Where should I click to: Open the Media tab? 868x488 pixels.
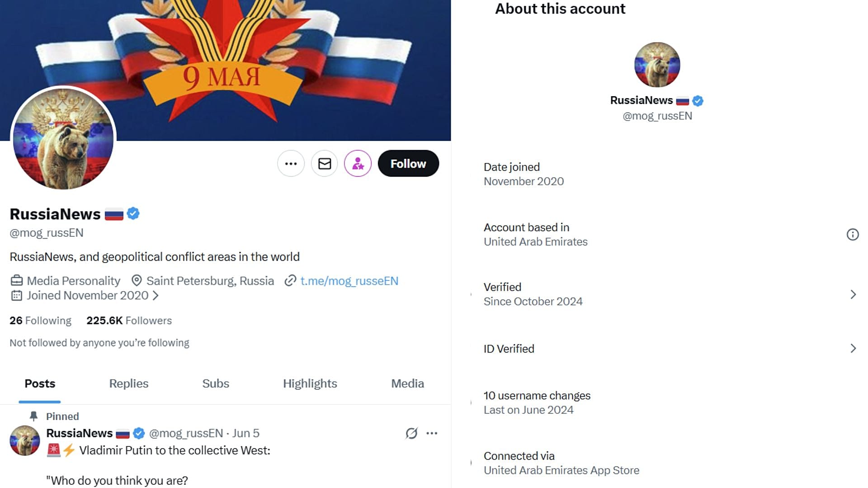406,383
